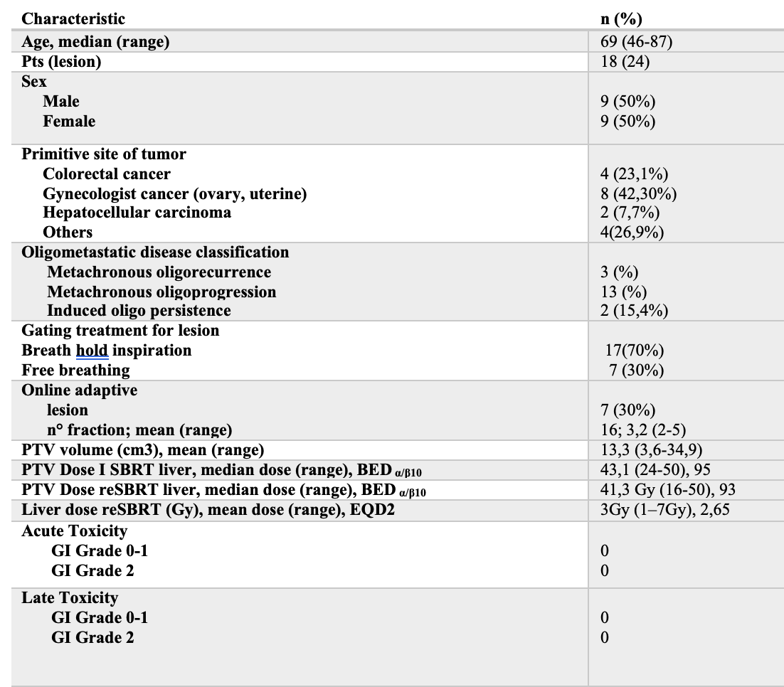Select the 'Acute Toxicity' heading

click(75, 531)
